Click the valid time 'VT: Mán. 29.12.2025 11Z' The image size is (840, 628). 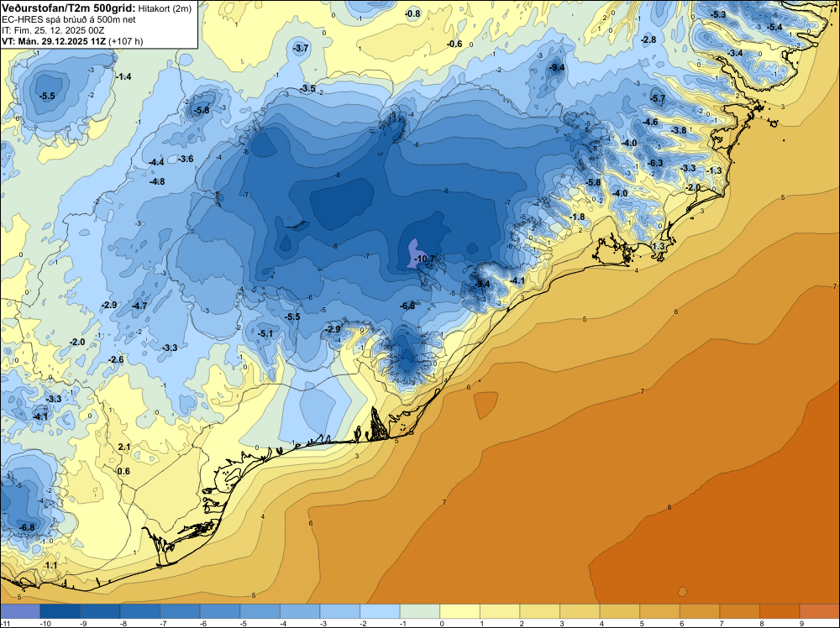54,41
